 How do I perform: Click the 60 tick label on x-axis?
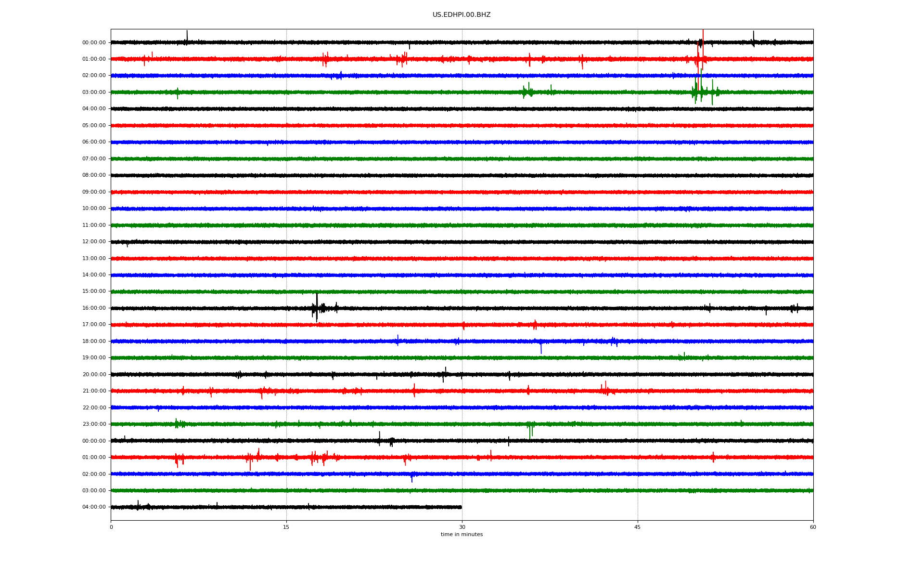813,527
